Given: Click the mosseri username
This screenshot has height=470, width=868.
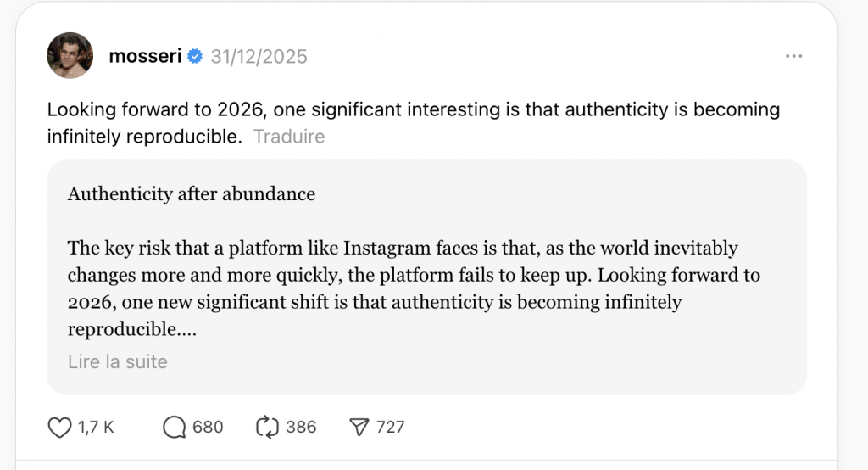Looking at the screenshot, I should pyautogui.click(x=145, y=57).
